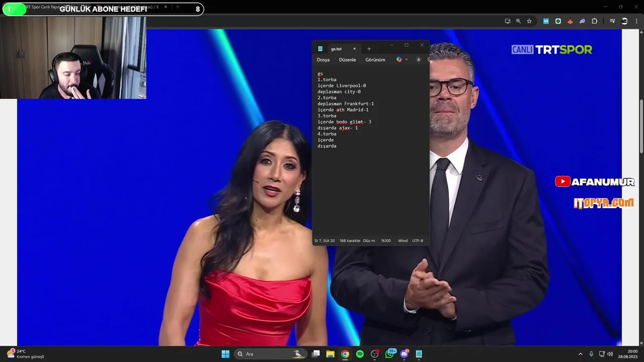
Task: Click the St 7, Süt 20 cursor position
Action: point(325,241)
